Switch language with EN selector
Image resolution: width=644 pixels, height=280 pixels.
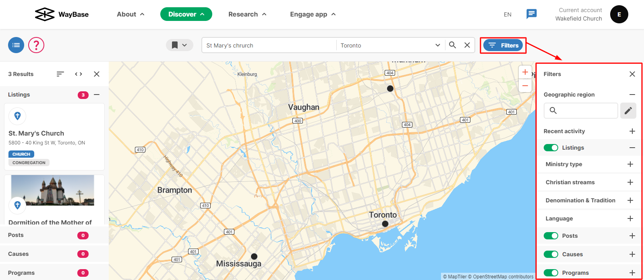pos(507,14)
